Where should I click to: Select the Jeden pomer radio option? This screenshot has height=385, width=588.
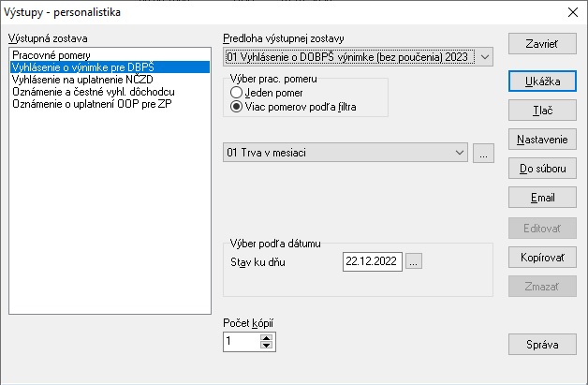[x=236, y=93]
